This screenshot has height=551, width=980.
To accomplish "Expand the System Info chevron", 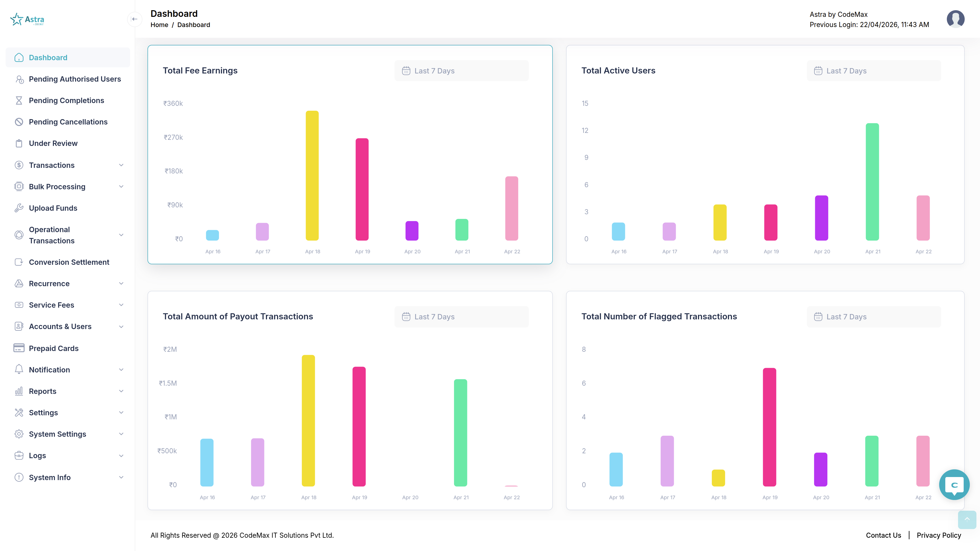I will [121, 477].
